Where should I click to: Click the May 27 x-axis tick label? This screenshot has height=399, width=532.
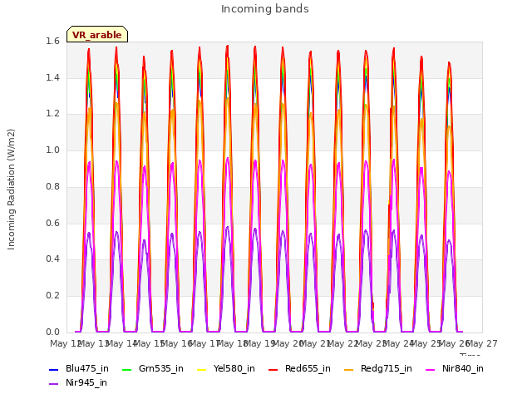pyautogui.click(x=482, y=343)
